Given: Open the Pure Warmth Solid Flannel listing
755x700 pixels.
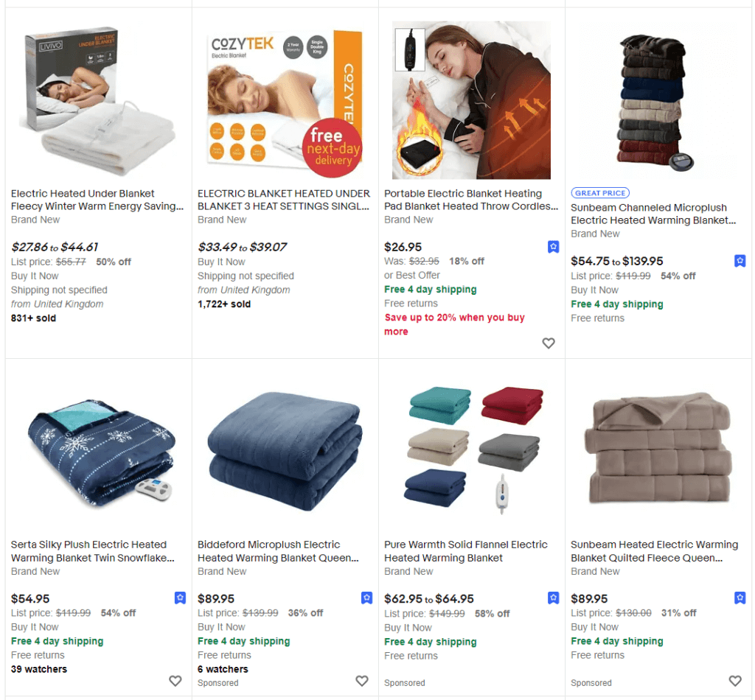Looking at the screenshot, I should pos(465,550).
